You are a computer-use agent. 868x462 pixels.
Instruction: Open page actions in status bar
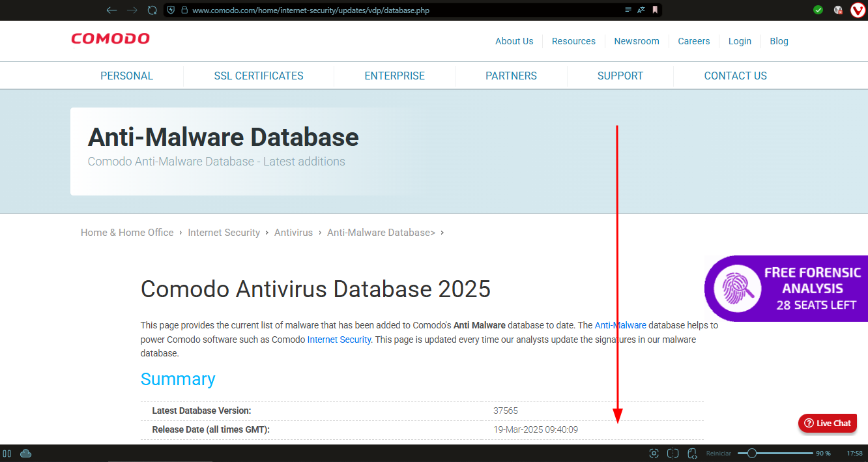tap(692, 453)
